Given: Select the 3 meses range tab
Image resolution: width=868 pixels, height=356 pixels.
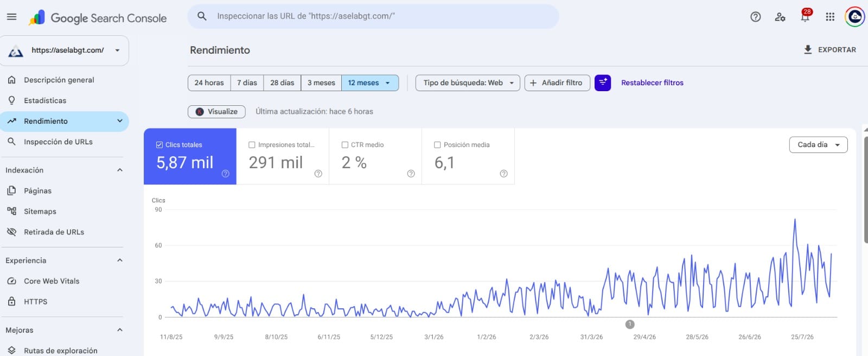Looking at the screenshot, I should point(321,82).
